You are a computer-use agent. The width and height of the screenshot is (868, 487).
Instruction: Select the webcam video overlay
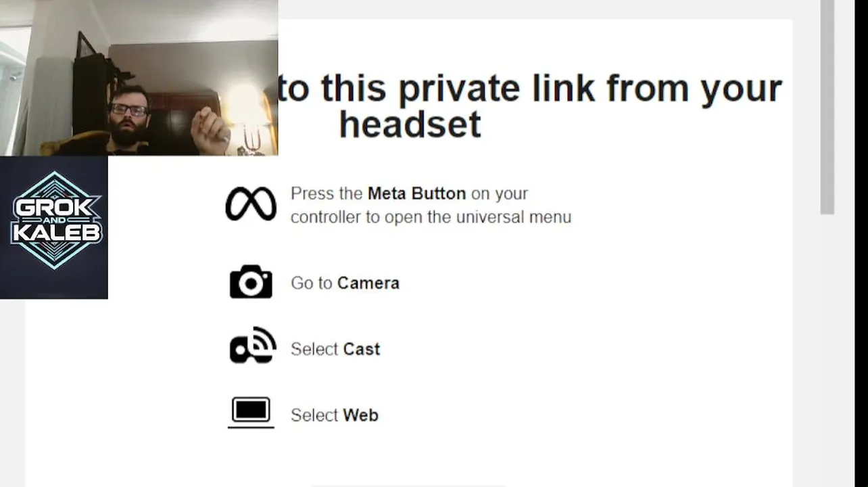[139, 78]
